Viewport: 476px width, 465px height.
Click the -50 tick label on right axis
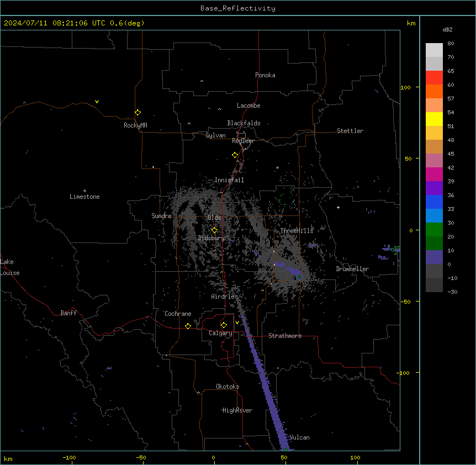405,302
